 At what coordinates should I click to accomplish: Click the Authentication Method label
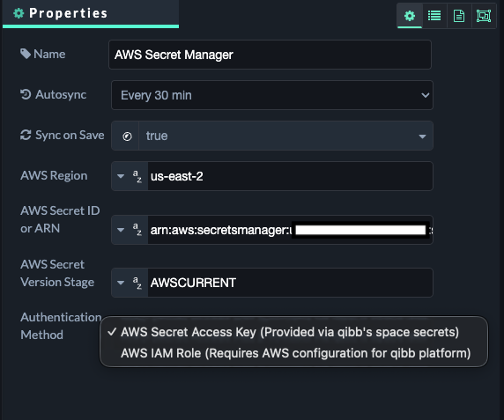click(61, 326)
